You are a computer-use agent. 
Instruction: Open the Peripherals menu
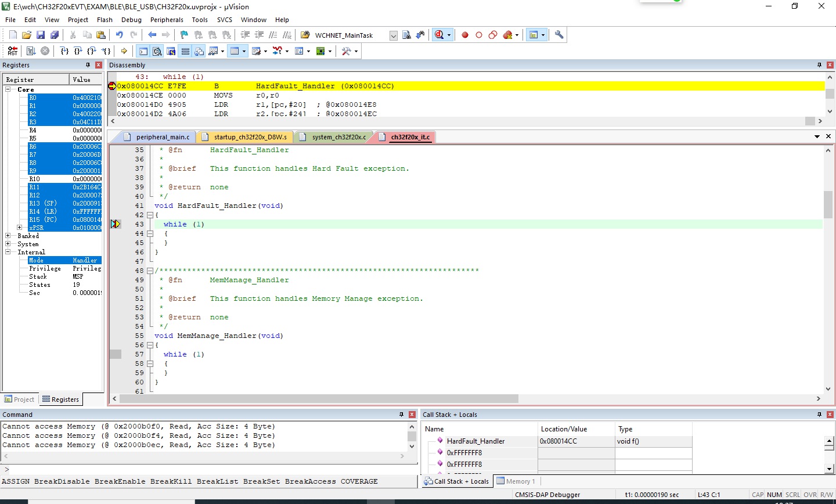pos(167,20)
